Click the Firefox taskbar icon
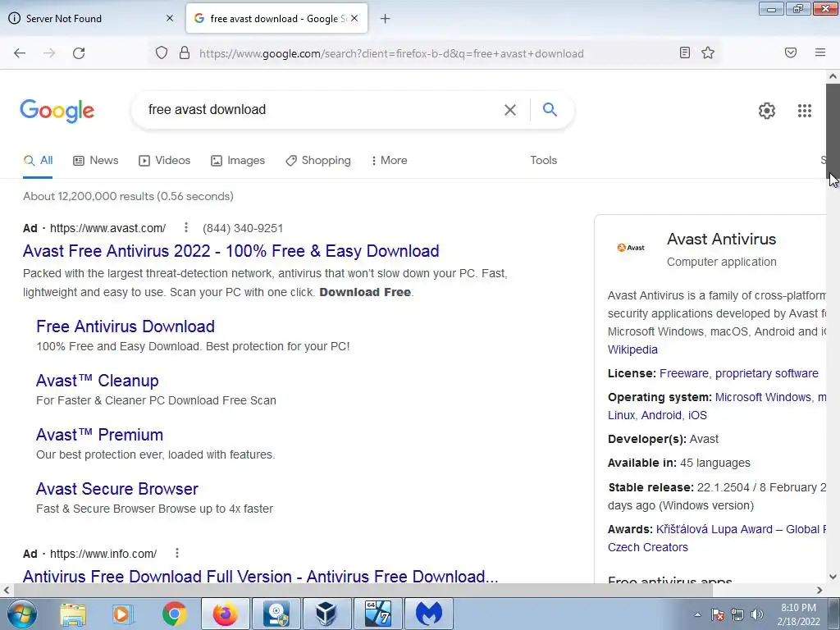Screen dimensions: 840x630 (x=225, y=614)
